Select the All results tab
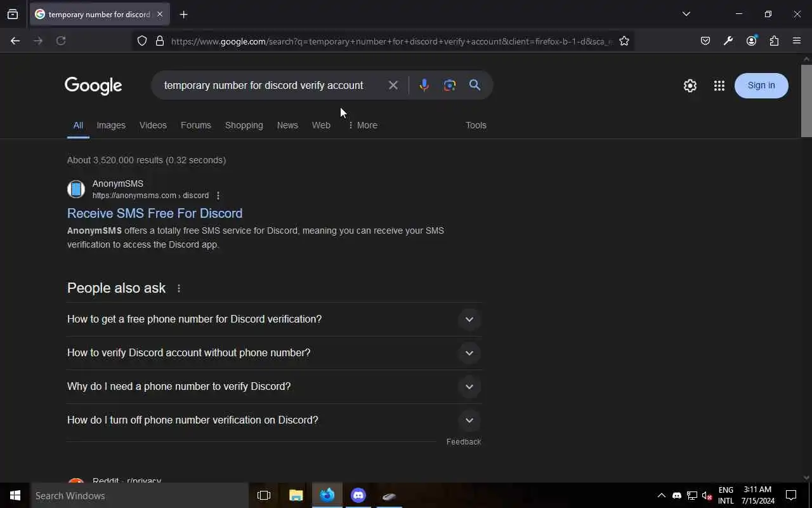 78,125
